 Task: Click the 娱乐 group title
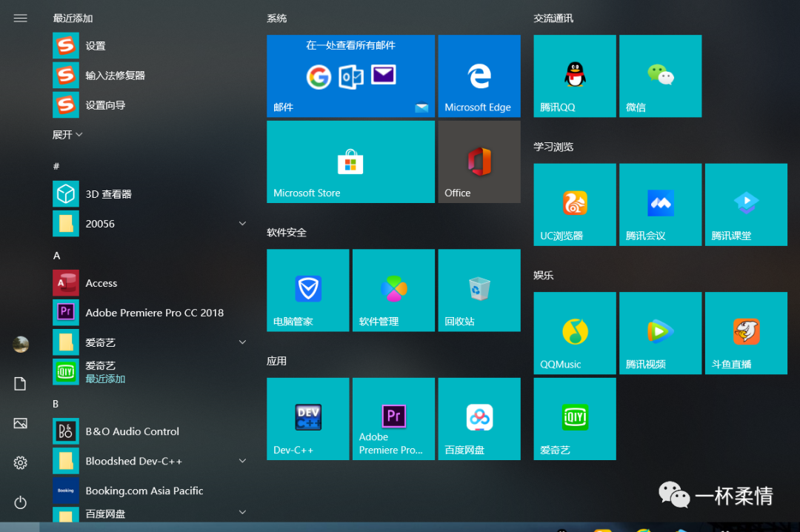click(x=544, y=276)
